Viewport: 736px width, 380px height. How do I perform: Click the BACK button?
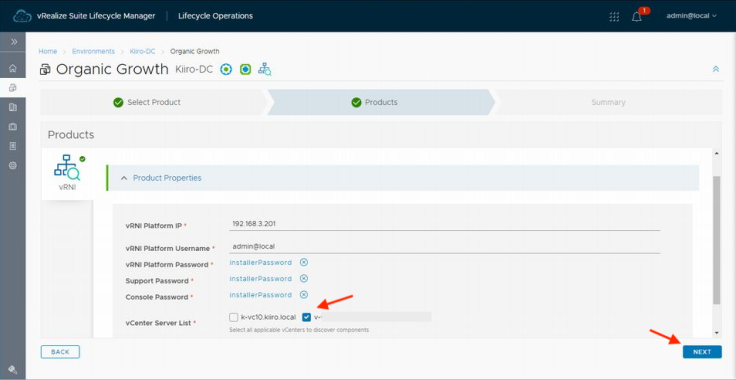60,352
